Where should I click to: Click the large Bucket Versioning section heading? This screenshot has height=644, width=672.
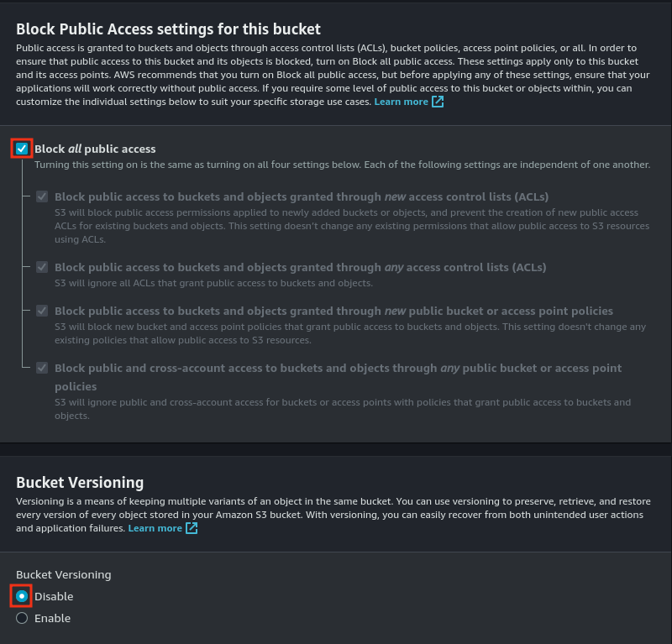tap(80, 482)
